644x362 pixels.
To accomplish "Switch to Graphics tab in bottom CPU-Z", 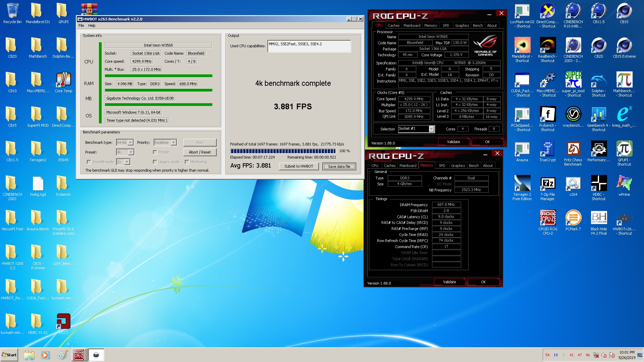I will (458, 166).
